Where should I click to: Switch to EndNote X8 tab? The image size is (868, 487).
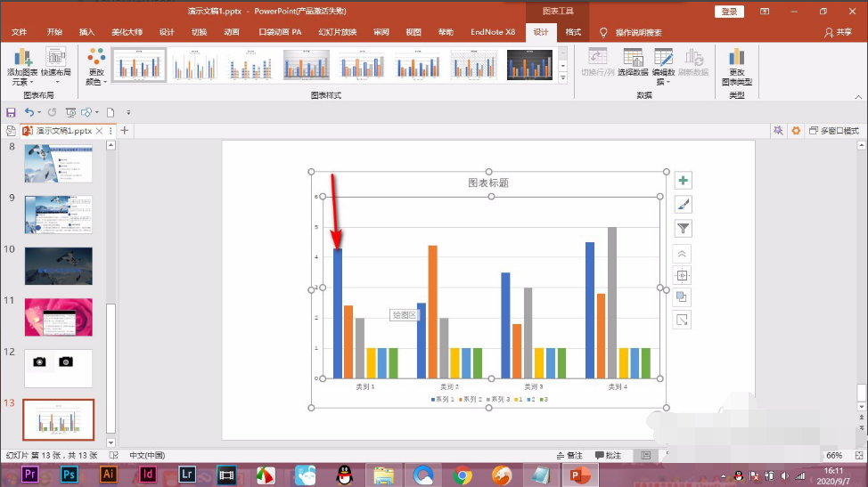pyautogui.click(x=493, y=32)
